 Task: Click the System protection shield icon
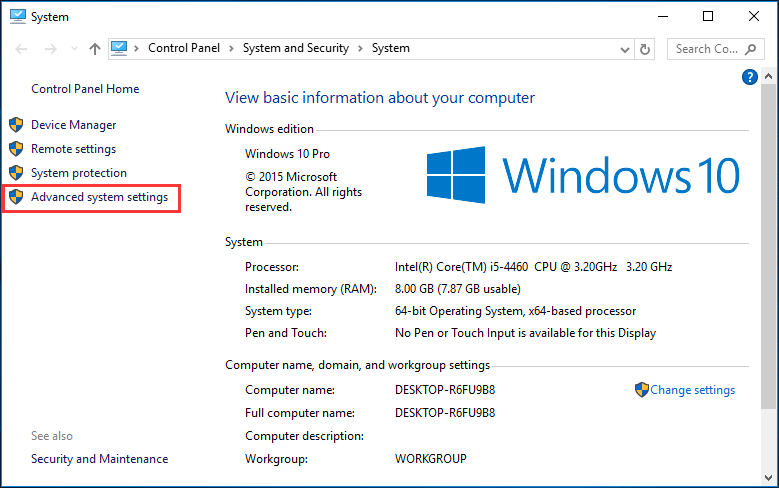[x=15, y=173]
